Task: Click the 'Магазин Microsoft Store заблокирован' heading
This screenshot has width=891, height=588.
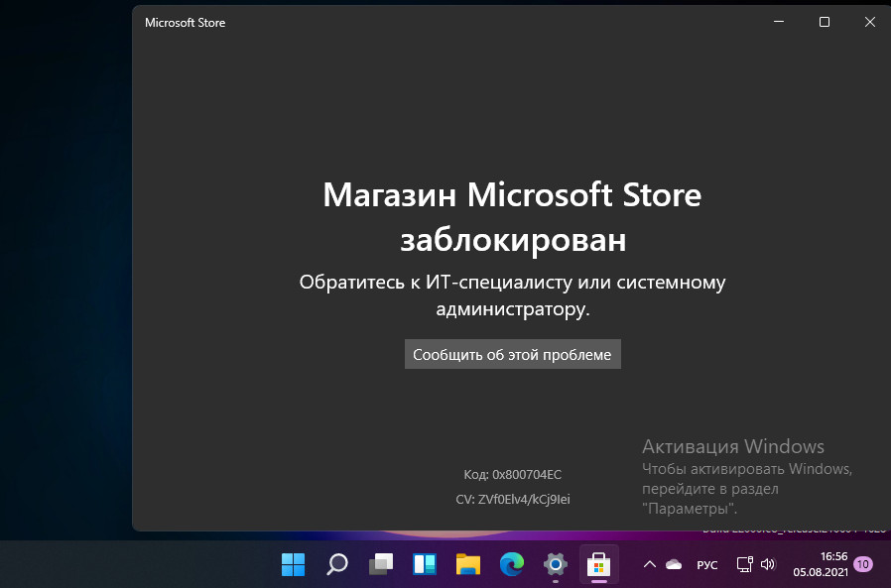Action: coord(513,216)
